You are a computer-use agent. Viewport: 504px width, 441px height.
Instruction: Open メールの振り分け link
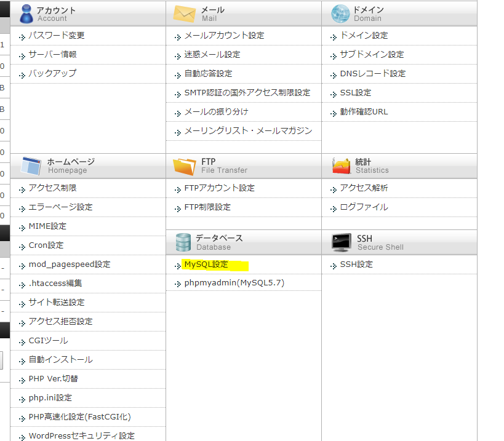tap(217, 111)
